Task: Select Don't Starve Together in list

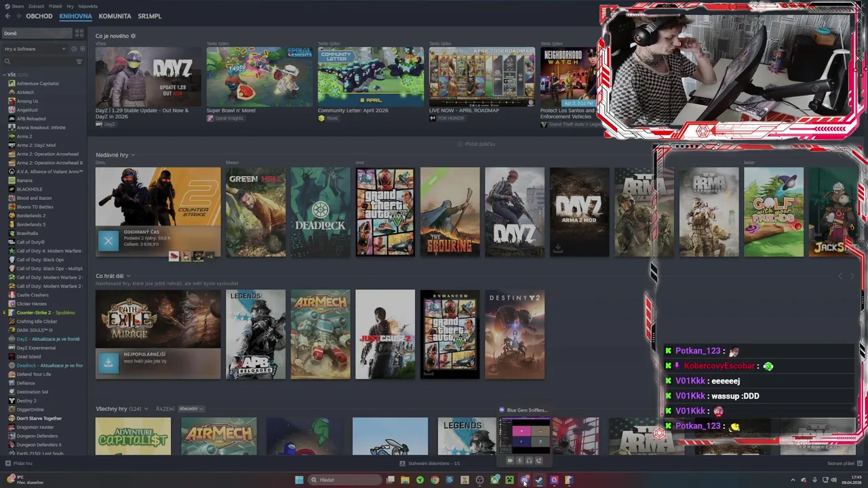Action: [39, 418]
